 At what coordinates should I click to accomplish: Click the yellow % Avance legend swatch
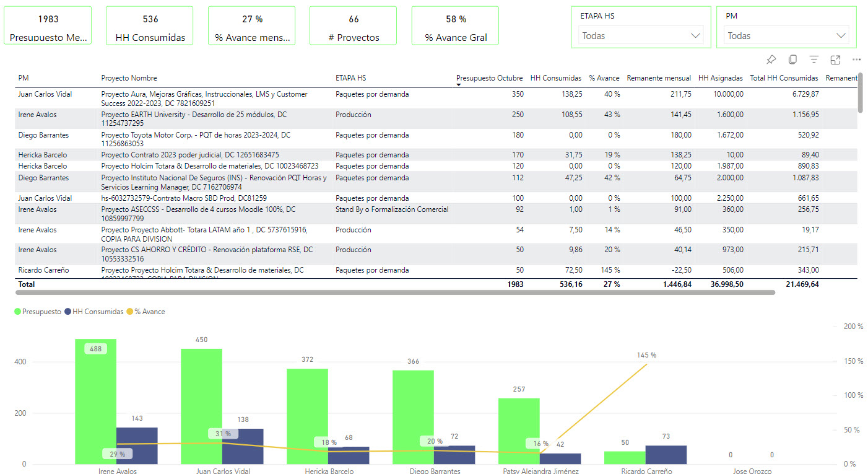click(130, 312)
